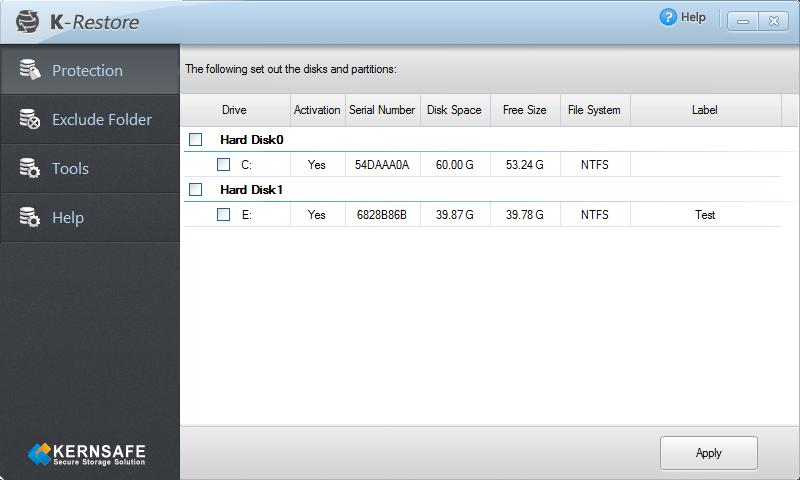Screen dimensions: 800x480
Task: Sort by the Drive column header
Action: [234, 110]
